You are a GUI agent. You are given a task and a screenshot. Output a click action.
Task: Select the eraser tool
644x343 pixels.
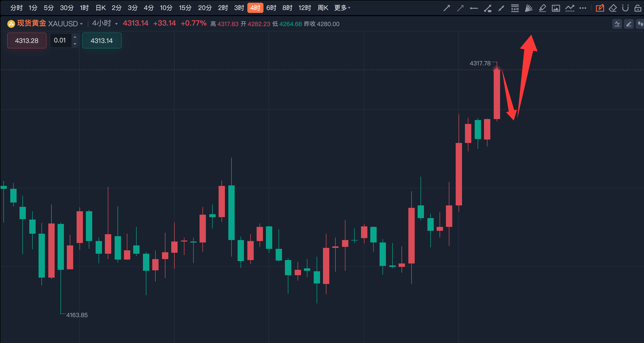tap(613, 8)
